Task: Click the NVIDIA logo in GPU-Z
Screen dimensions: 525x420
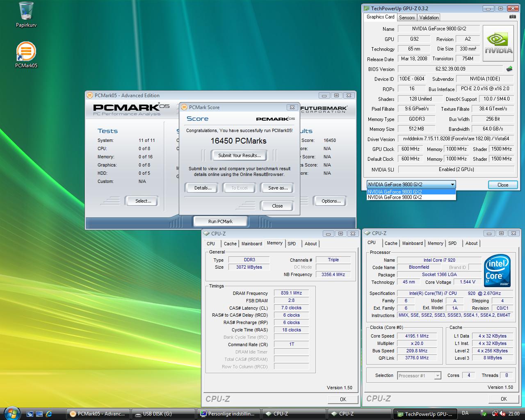Action: click(498, 43)
